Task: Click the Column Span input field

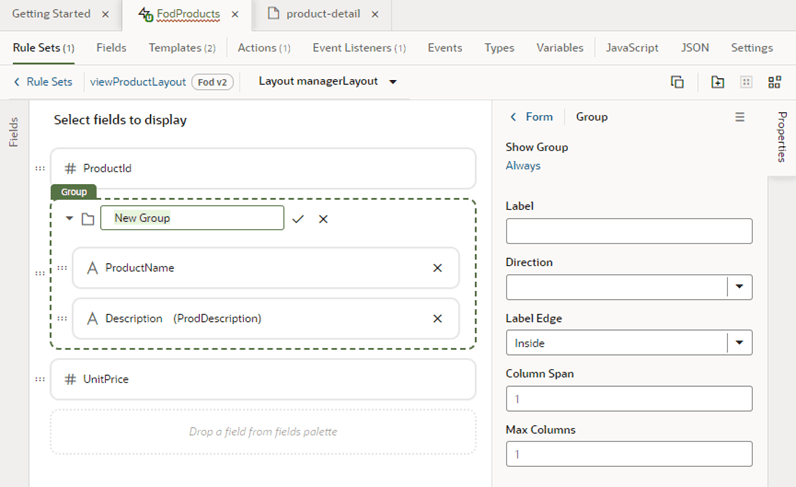Action: 629,399
